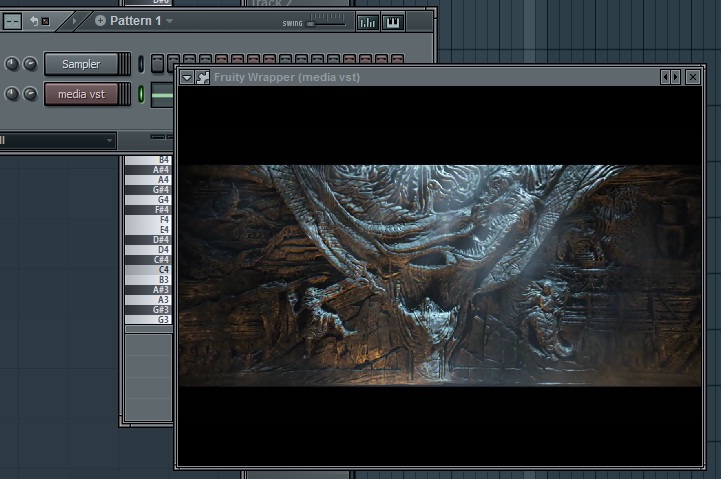This screenshot has width=721, height=479.
Task: Click the A#4 piano key
Action: coord(148,170)
